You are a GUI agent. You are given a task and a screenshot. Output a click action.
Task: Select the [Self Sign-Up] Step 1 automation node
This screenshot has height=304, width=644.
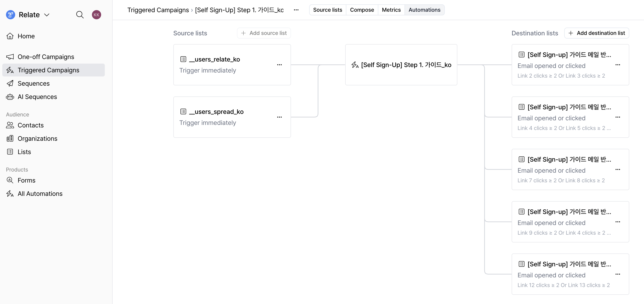pos(401,65)
